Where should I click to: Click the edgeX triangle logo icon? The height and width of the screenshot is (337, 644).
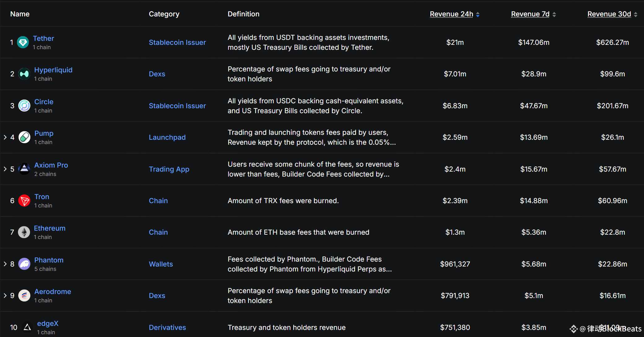pyautogui.click(x=27, y=327)
